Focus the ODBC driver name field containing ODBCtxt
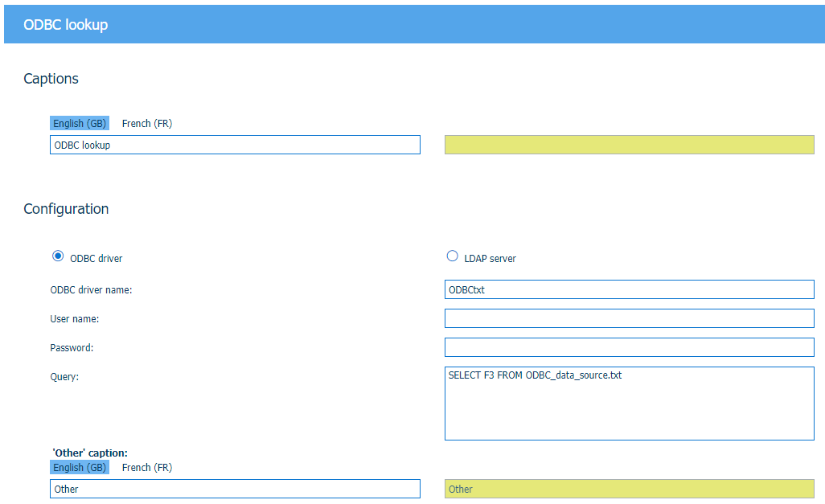The image size is (825, 504). 629,289
